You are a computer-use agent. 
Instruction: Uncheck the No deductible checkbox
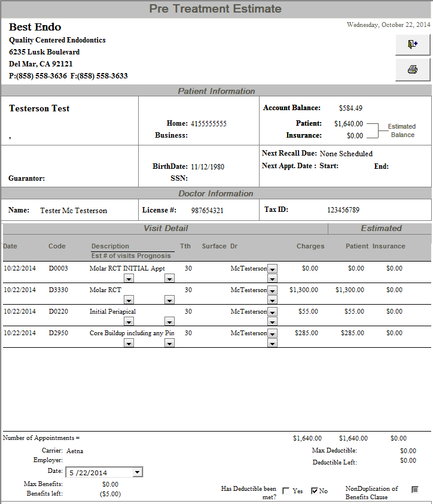point(315,491)
